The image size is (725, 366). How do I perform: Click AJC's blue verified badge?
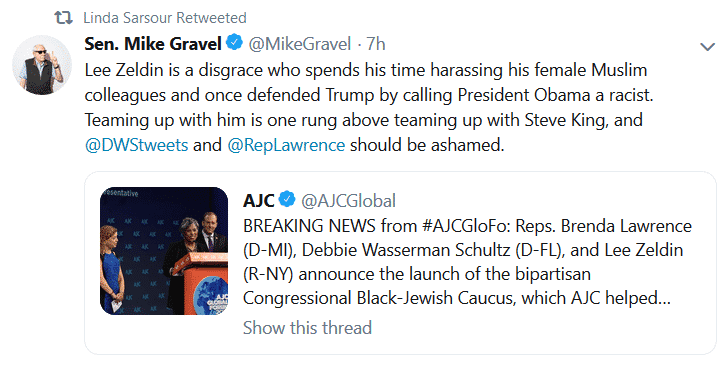tap(287, 199)
